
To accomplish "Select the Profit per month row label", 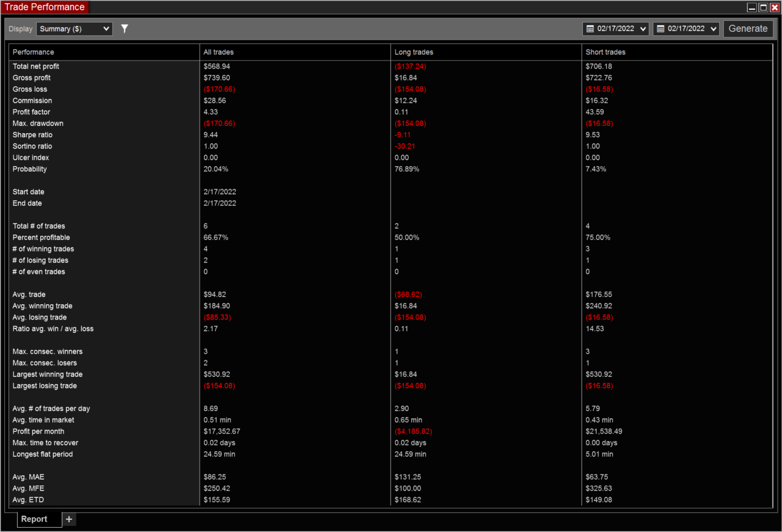I will 37,431.
